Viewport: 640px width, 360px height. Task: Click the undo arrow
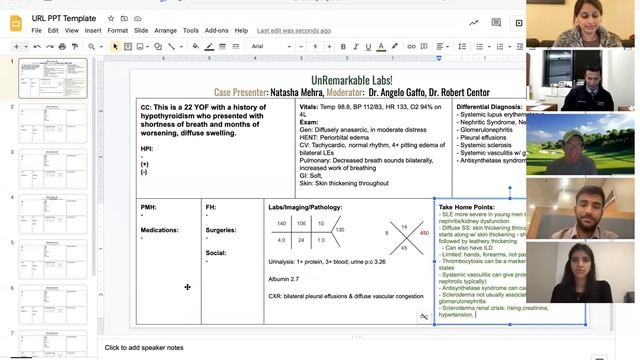pos(37,47)
